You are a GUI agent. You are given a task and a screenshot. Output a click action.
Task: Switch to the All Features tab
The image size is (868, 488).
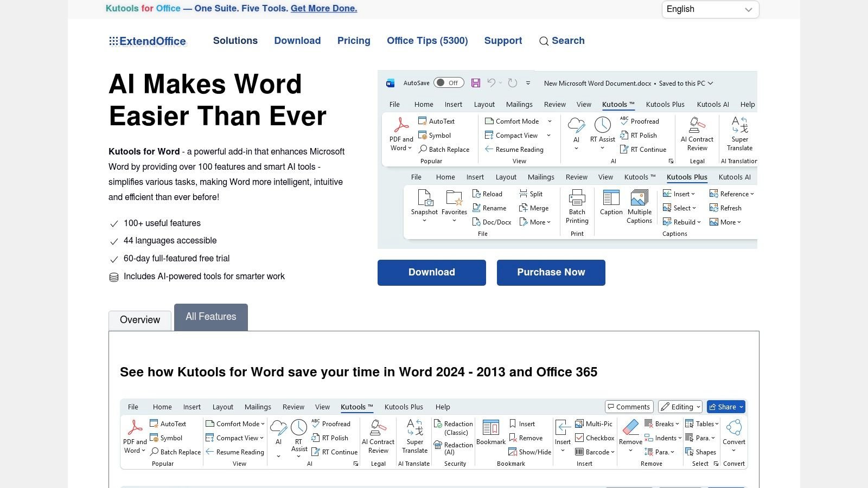tap(211, 317)
